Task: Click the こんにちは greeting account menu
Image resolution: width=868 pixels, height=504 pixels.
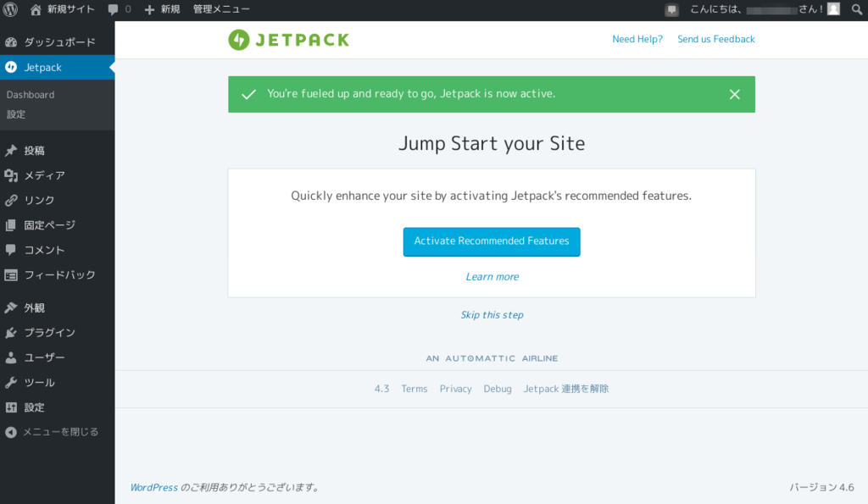Action: click(x=765, y=9)
